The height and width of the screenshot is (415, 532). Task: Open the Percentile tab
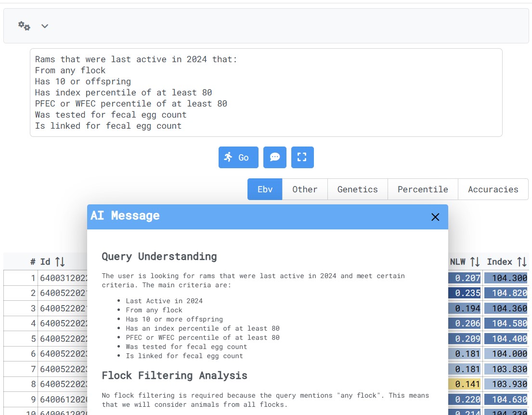coord(422,189)
